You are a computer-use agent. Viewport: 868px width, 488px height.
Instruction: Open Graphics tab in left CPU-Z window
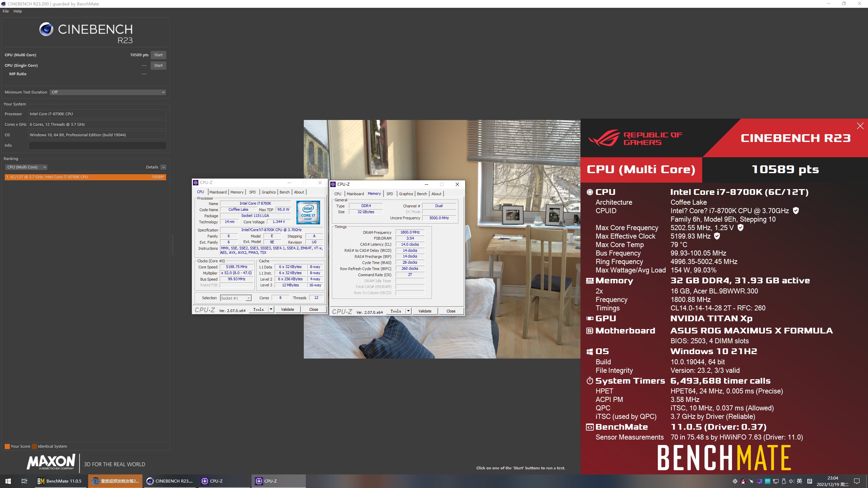tap(269, 192)
